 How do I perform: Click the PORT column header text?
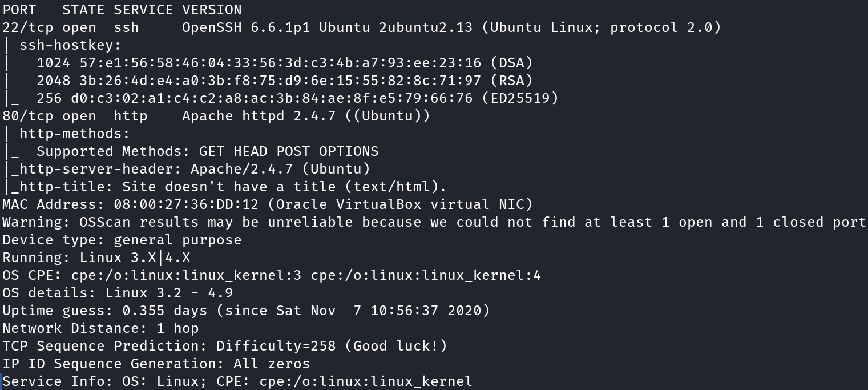point(19,10)
